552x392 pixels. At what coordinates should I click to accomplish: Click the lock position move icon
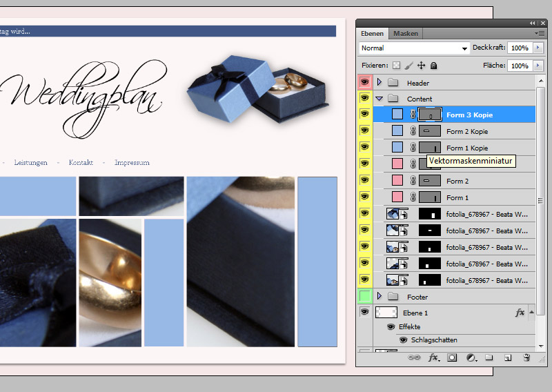[421, 66]
